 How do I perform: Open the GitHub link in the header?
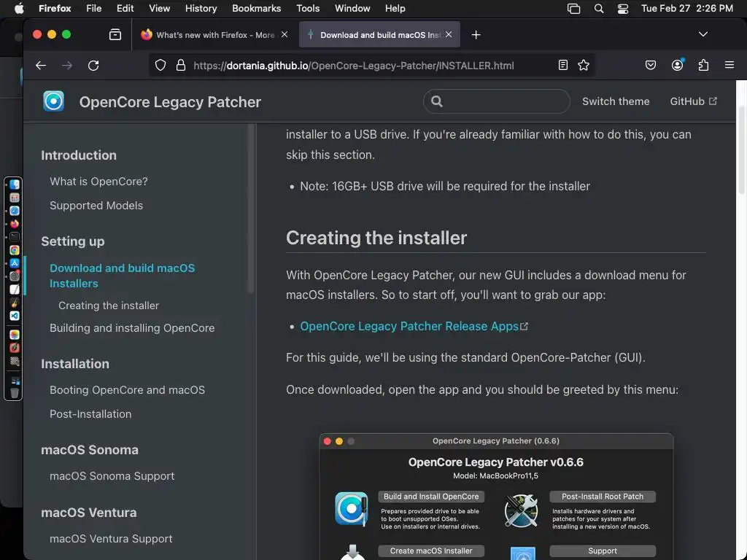point(693,101)
